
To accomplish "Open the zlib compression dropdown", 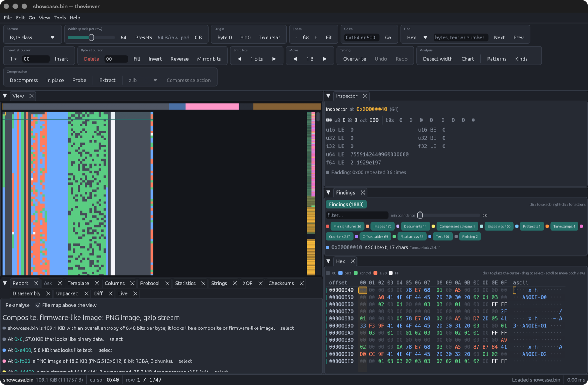I will click(143, 80).
